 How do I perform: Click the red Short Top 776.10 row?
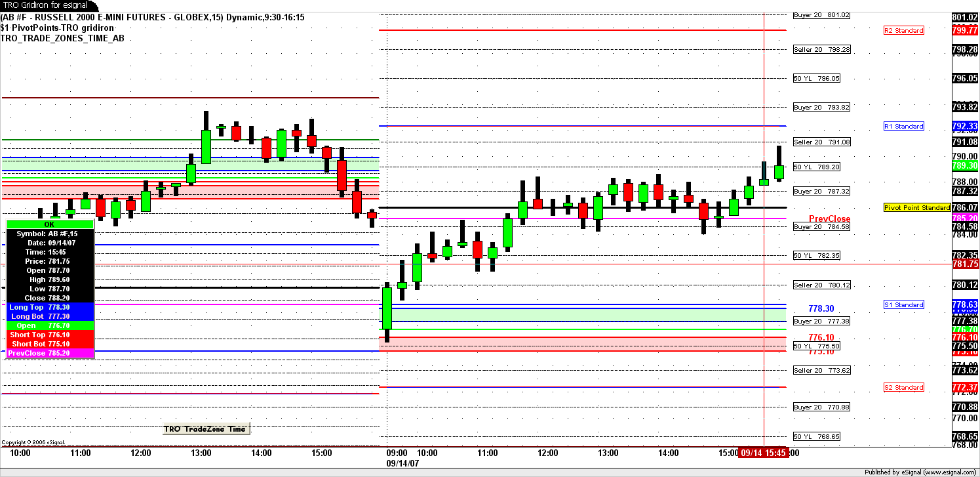coord(50,335)
